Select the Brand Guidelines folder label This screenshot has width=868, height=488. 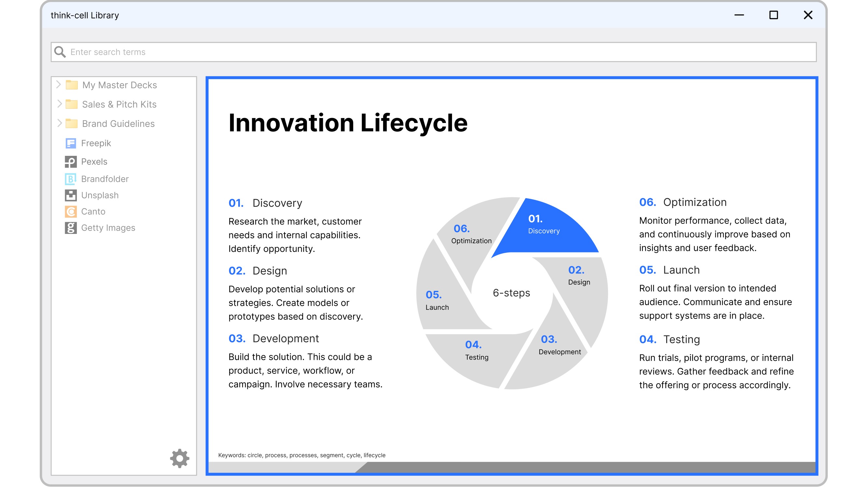point(118,124)
